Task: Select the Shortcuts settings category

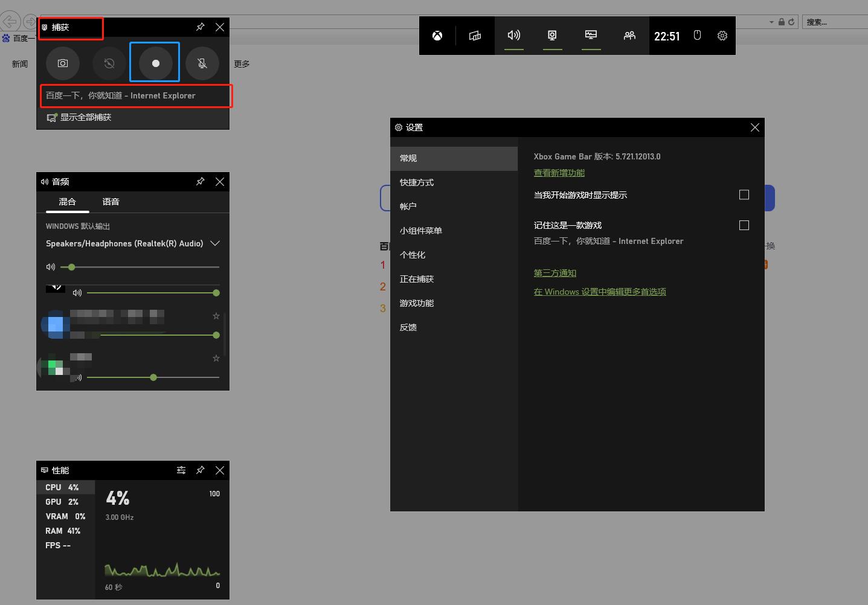Action: point(417,182)
